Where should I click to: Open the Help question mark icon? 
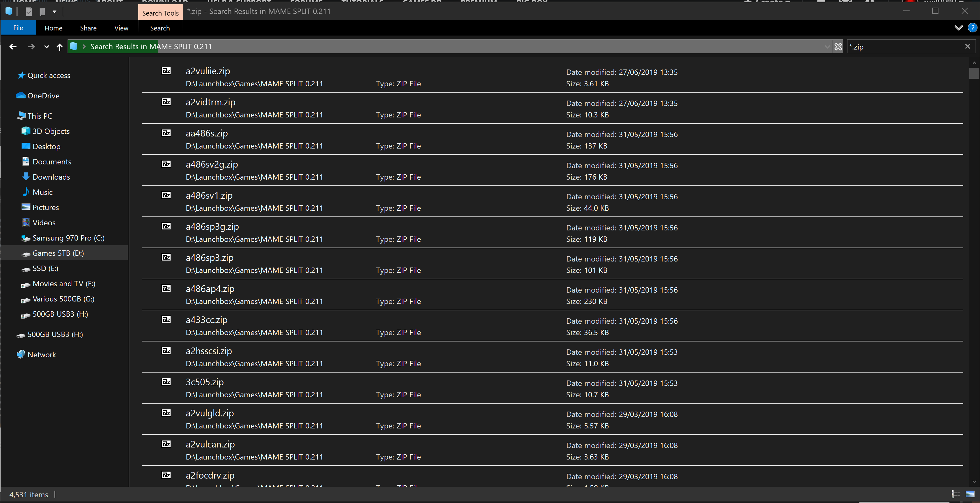[x=972, y=28]
